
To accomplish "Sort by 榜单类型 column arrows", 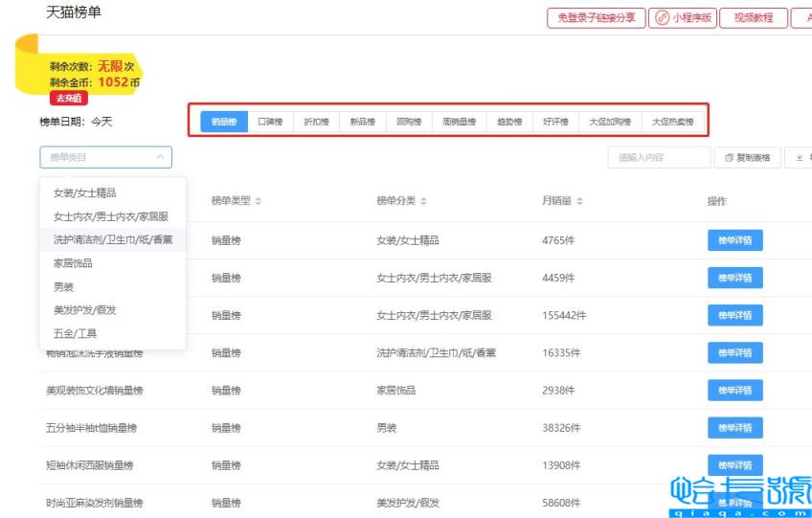I will click(259, 201).
